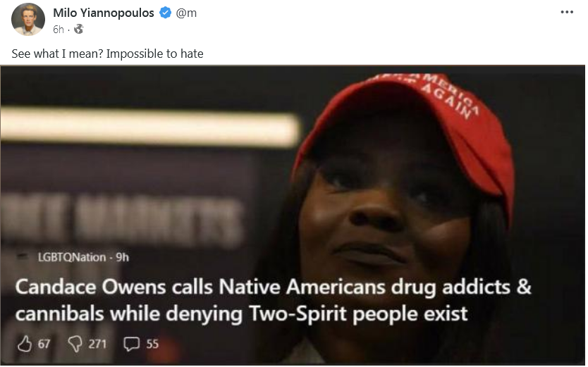Click the small LGBTQNation source logo
This screenshot has width=588, height=367.
click(x=23, y=257)
